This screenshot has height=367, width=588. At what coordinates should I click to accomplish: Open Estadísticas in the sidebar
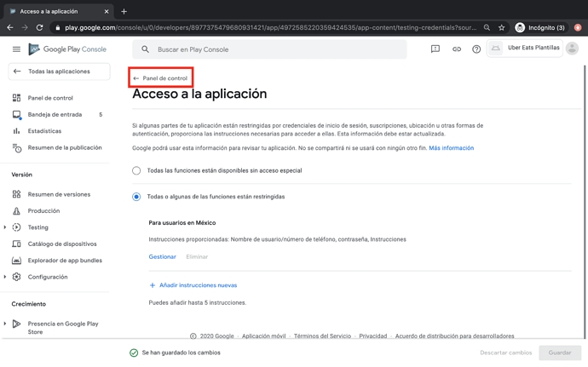click(44, 131)
